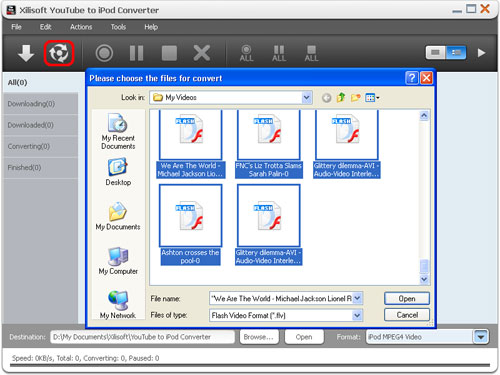The height and width of the screenshot is (375, 500).
Task: Click the play arrow at toolbar right
Action: tap(481, 53)
